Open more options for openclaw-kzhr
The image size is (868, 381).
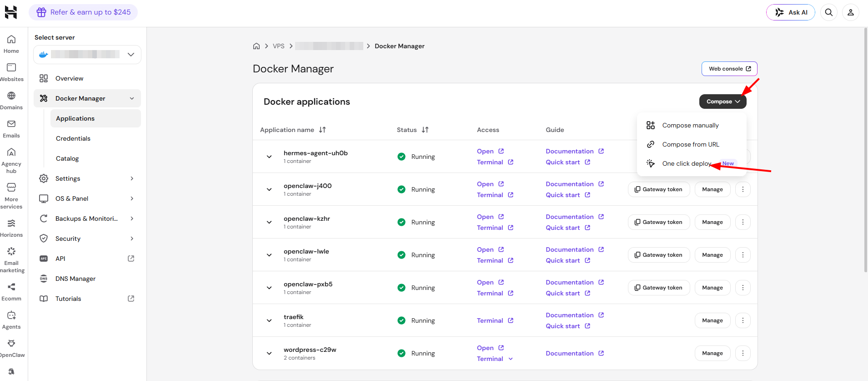(x=743, y=222)
